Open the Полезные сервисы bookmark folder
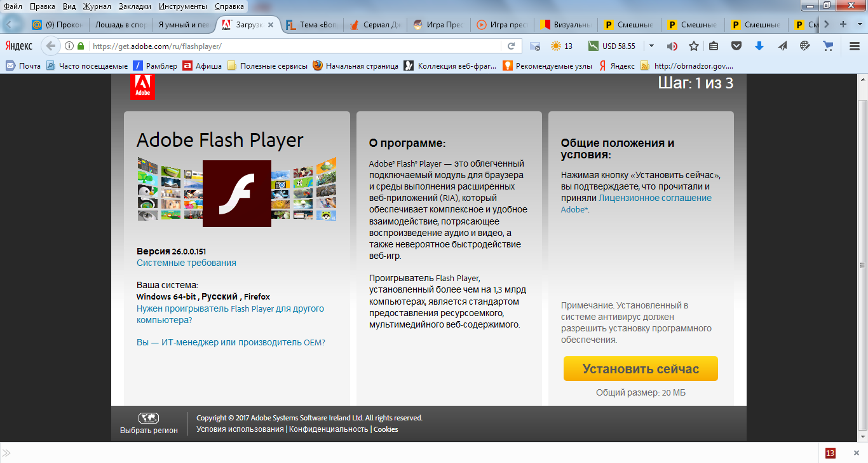This screenshot has height=463, width=868. (267, 66)
